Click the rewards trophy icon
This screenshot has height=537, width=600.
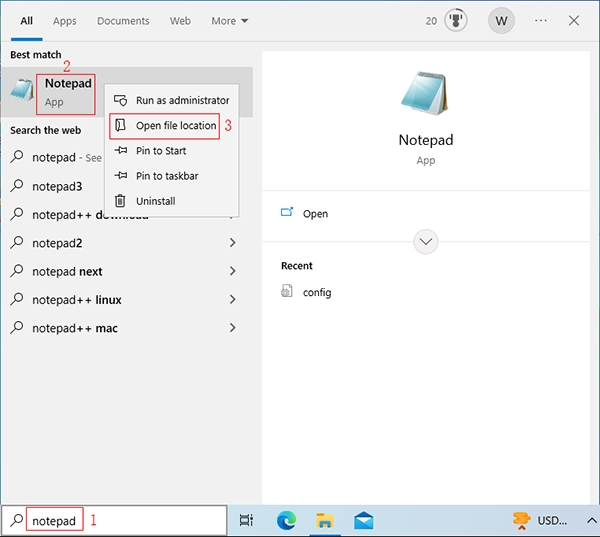(455, 21)
